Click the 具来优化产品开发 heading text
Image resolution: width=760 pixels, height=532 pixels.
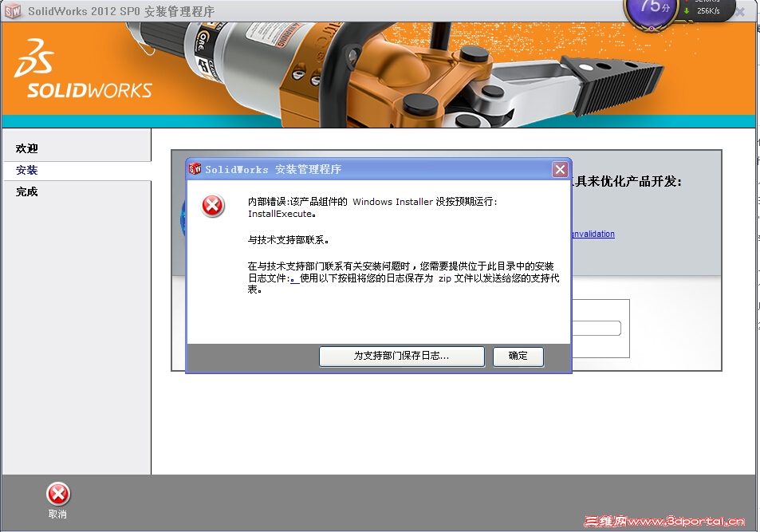click(x=627, y=181)
